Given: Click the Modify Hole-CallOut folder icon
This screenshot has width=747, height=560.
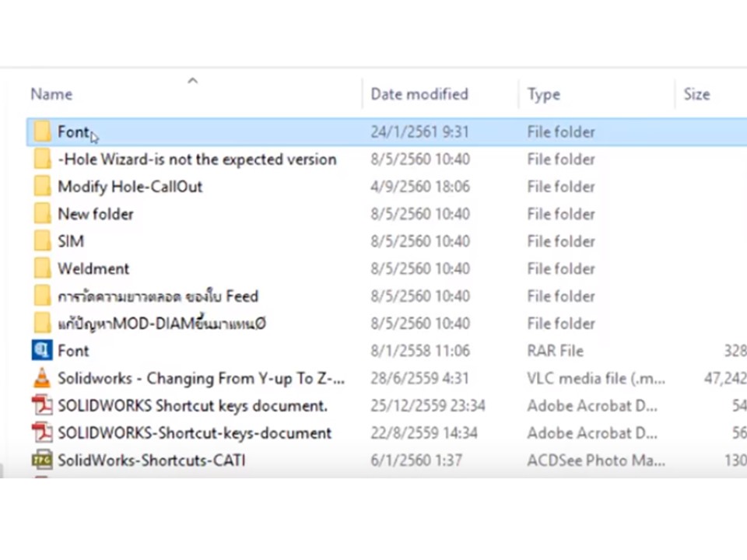Looking at the screenshot, I should (x=42, y=186).
